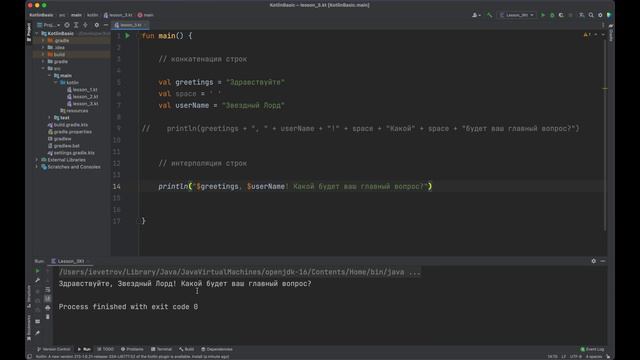Collapse the src folder
640x360 pixels.
(43, 69)
